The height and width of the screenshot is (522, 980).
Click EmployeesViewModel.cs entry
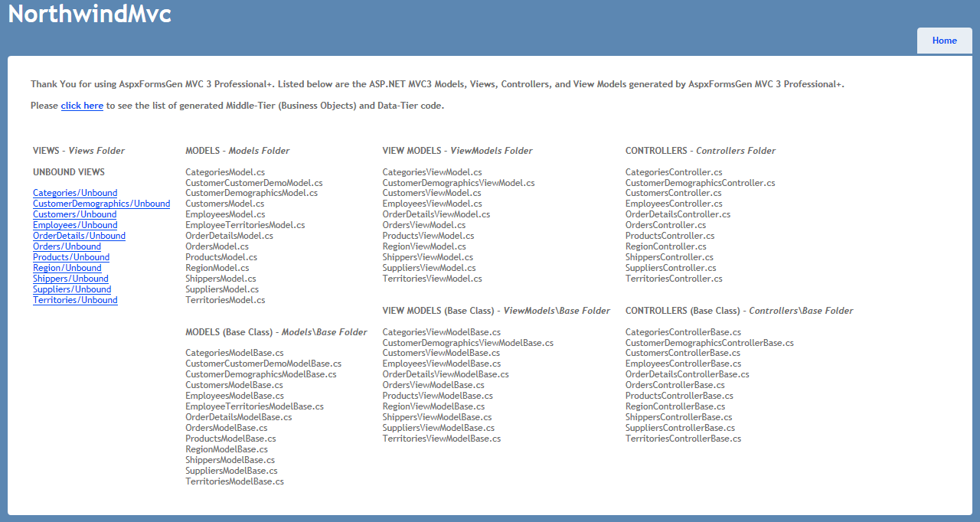coord(433,204)
